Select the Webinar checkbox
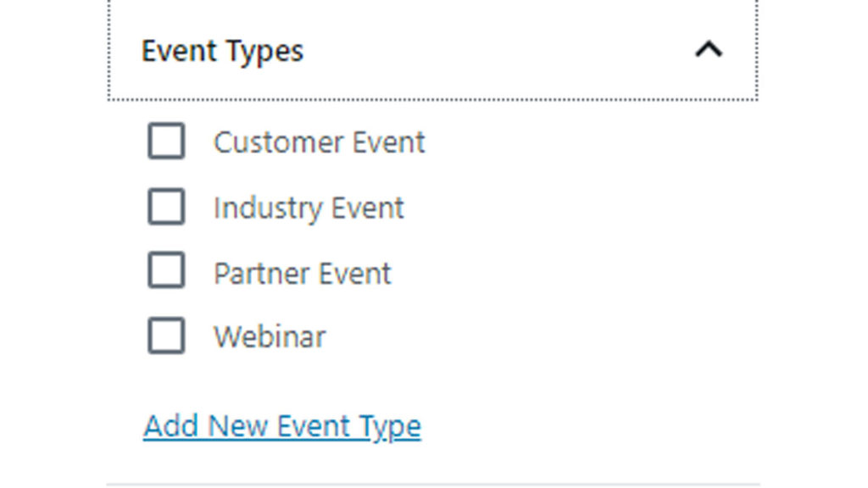The image size is (868, 488). click(166, 336)
